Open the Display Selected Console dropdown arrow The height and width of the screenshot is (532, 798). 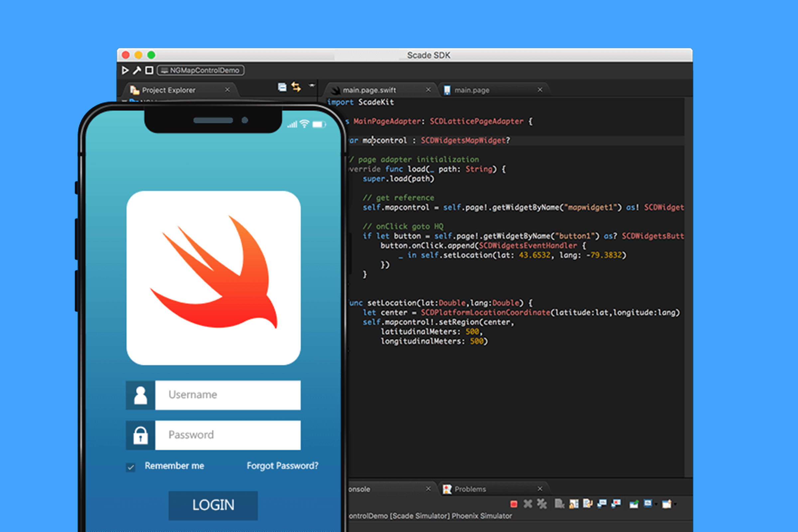656,504
